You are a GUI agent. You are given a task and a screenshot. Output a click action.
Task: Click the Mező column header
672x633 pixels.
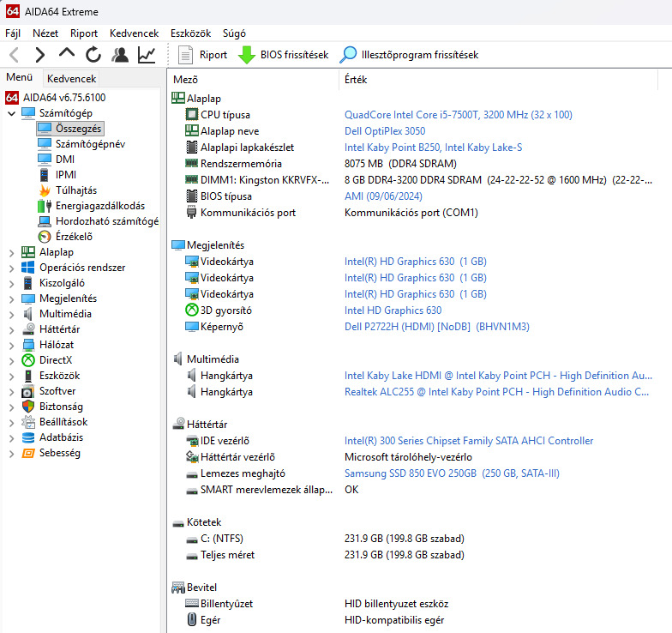(254, 80)
